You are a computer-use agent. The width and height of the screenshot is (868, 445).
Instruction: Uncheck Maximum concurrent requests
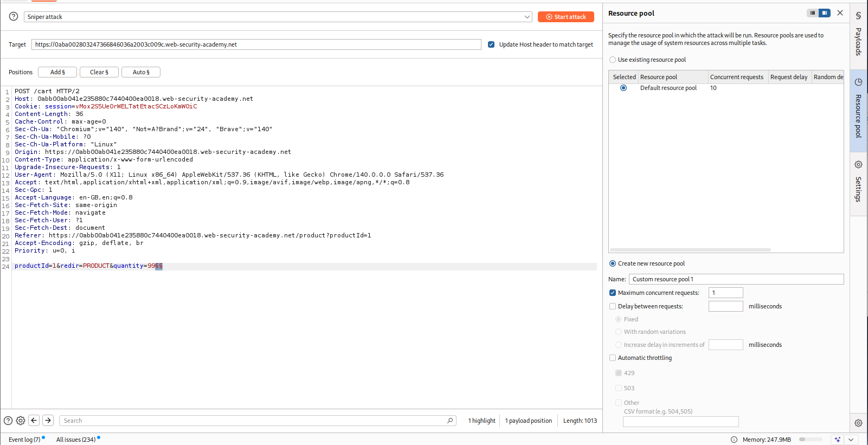613,293
